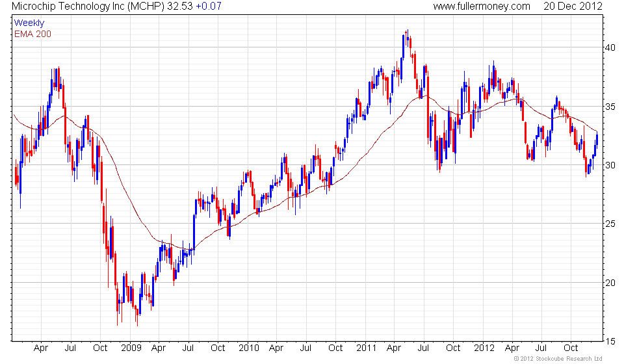This screenshot has width=637, height=364.
Task: Click the 35 price axis label
Action: click(x=610, y=107)
